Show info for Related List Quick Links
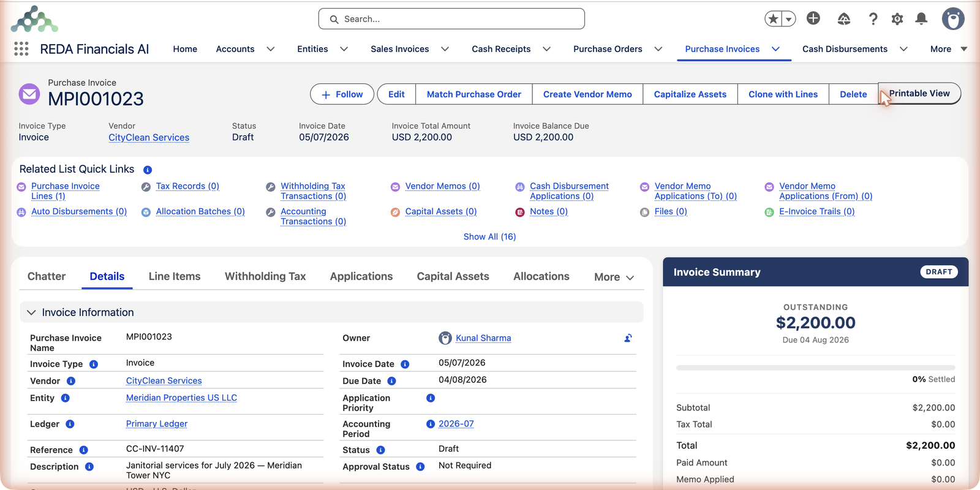Viewport: 980px width, 490px height. pyautogui.click(x=148, y=170)
